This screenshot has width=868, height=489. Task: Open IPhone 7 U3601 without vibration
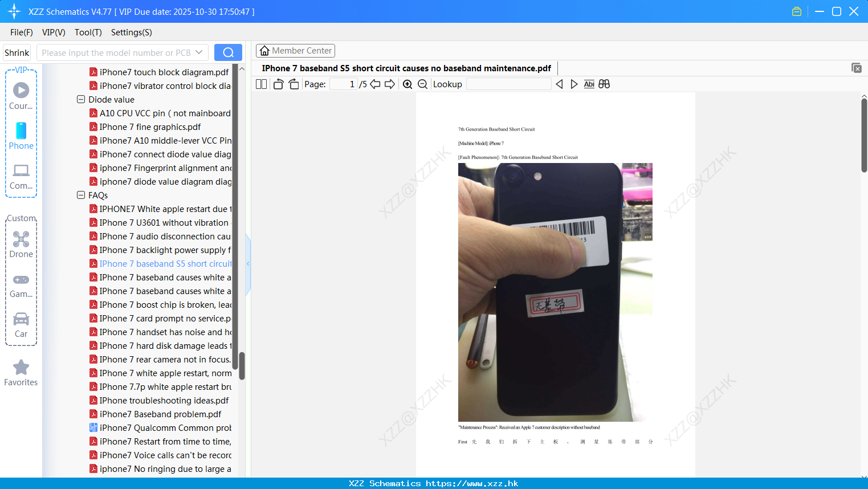pos(159,222)
